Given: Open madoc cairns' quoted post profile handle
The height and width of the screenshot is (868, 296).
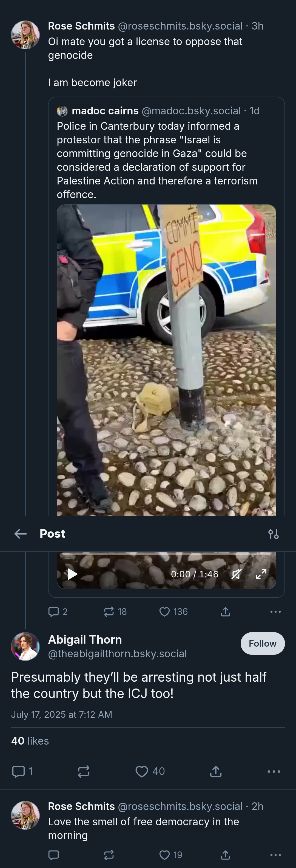Looking at the screenshot, I should click(x=191, y=111).
